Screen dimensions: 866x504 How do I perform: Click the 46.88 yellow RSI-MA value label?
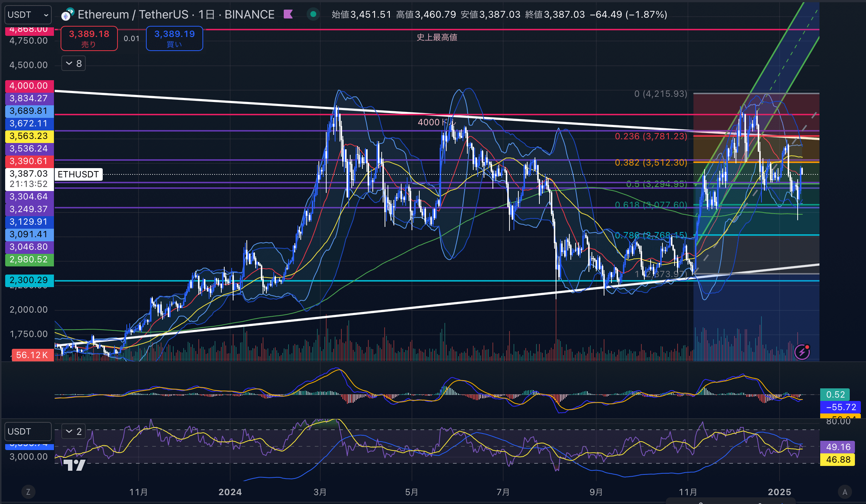point(838,460)
